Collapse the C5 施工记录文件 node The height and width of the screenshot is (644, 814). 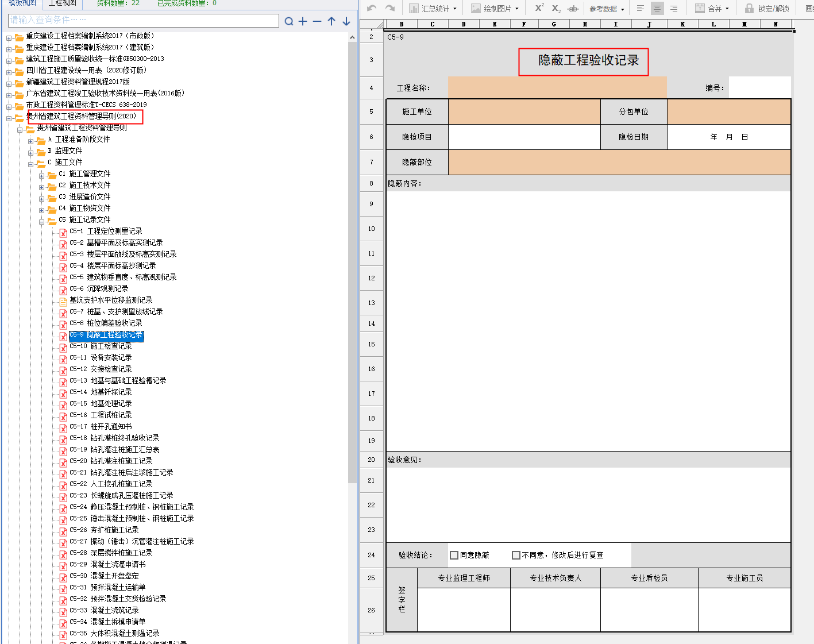(42, 222)
